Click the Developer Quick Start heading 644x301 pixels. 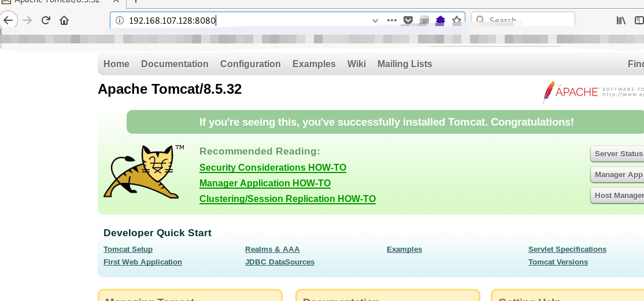(x=157, y=233)
